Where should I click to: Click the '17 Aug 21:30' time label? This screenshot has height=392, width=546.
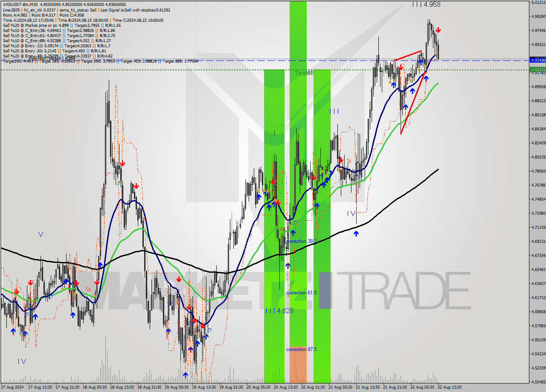pyautogui.click(x=67, y=387)
